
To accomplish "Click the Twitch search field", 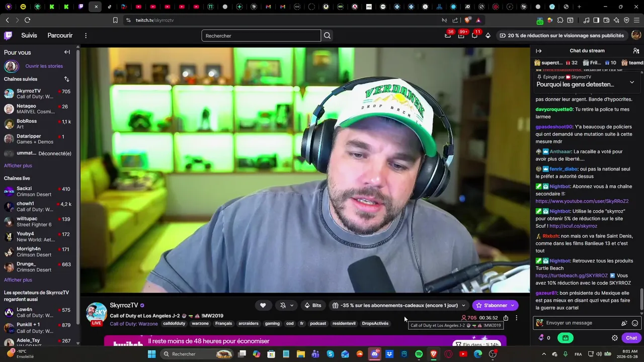I will (x=261, y=36).
